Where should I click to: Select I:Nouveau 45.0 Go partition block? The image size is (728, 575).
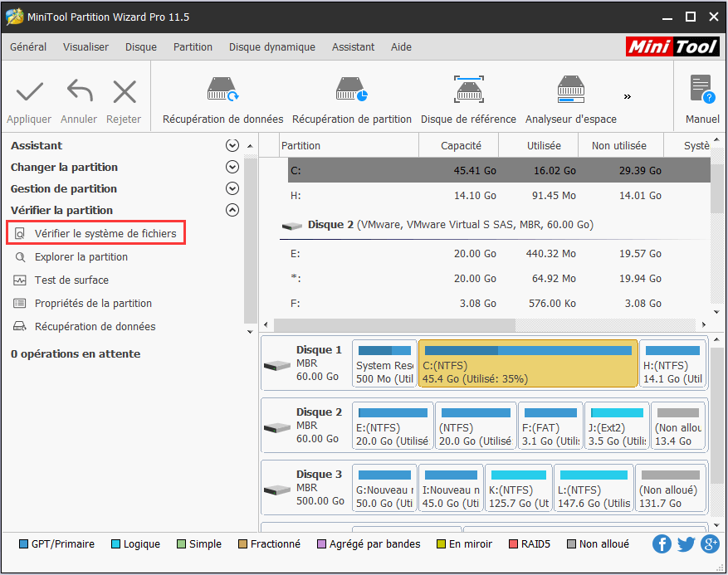[451, 489]
